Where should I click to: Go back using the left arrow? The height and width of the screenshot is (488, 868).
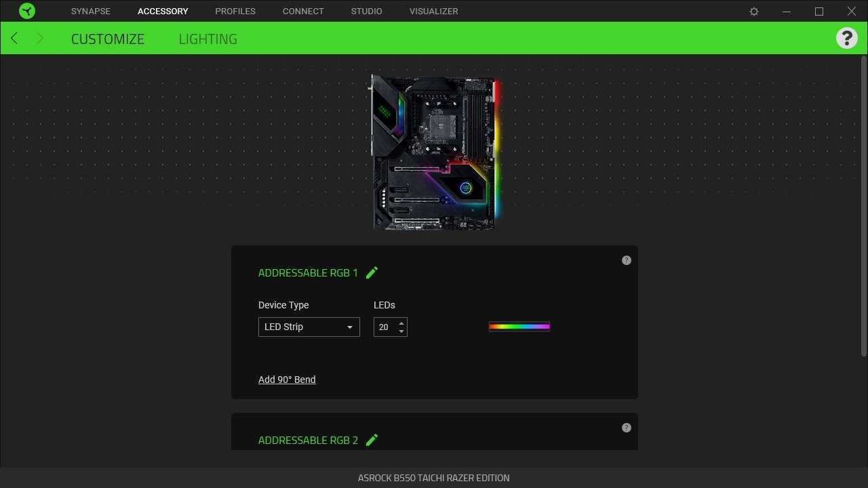14,39
